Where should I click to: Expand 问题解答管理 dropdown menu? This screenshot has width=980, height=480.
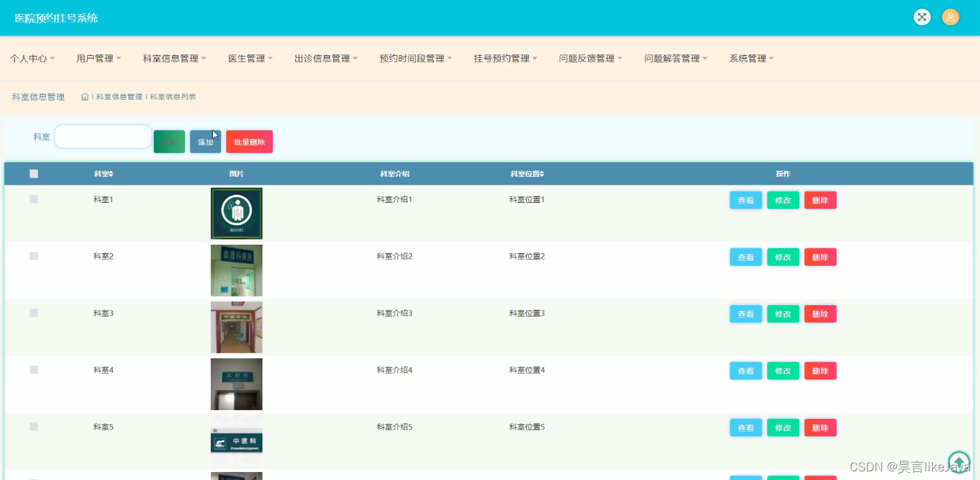(x=676, y=59)
